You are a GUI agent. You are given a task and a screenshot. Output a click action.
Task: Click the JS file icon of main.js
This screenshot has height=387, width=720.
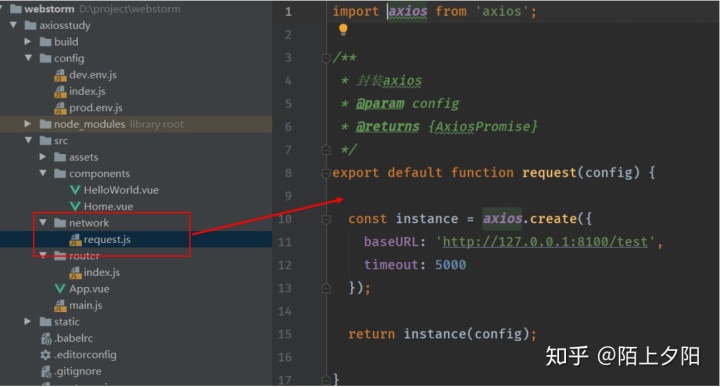[x=60, y=306]
